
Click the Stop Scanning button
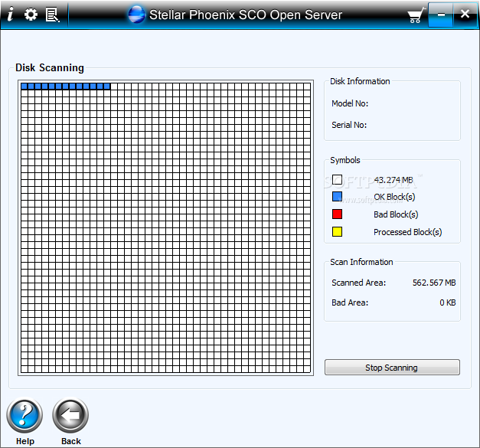(392, 367)
